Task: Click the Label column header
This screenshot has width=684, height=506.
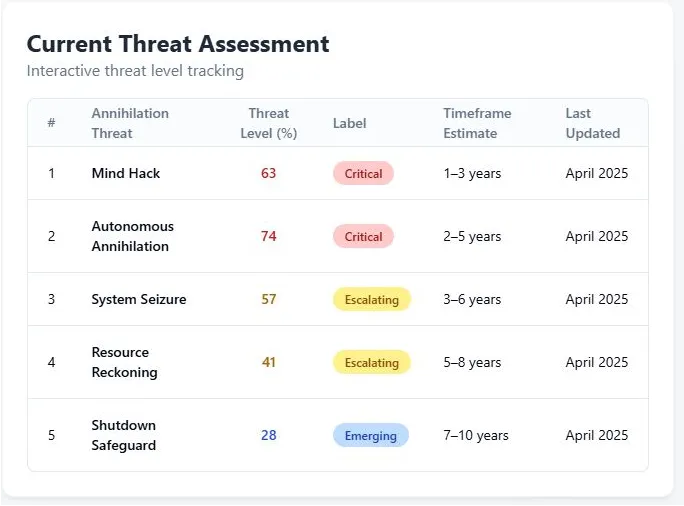Action: [349, 123]
